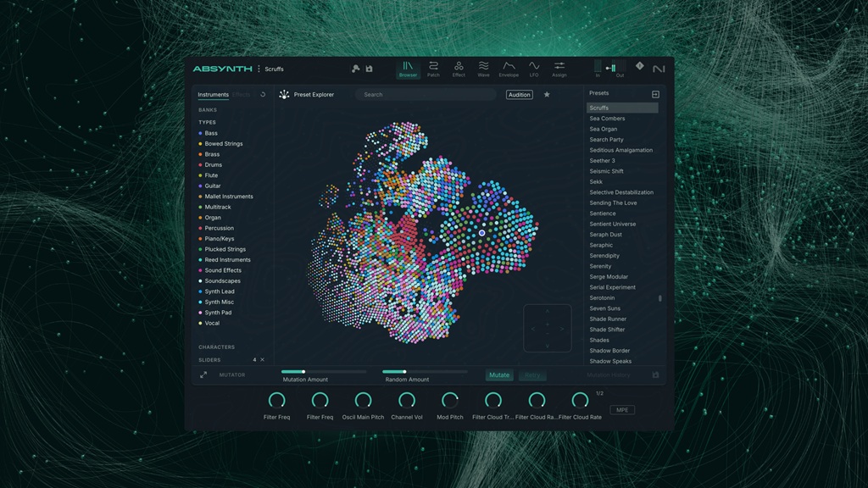Click the favorites star next to Audition
Image resolution: width=868 pixels, height=488 pixels.
point(547,95)
